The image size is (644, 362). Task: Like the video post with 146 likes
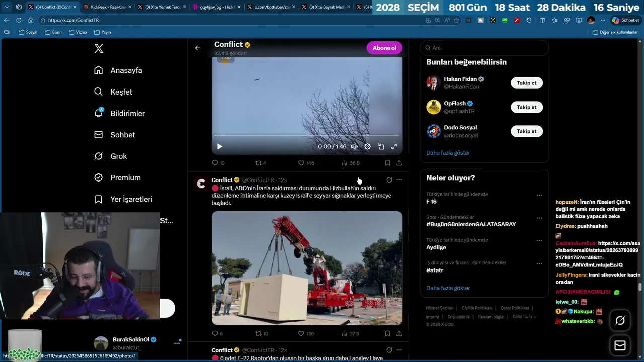[x=306, y=163]
